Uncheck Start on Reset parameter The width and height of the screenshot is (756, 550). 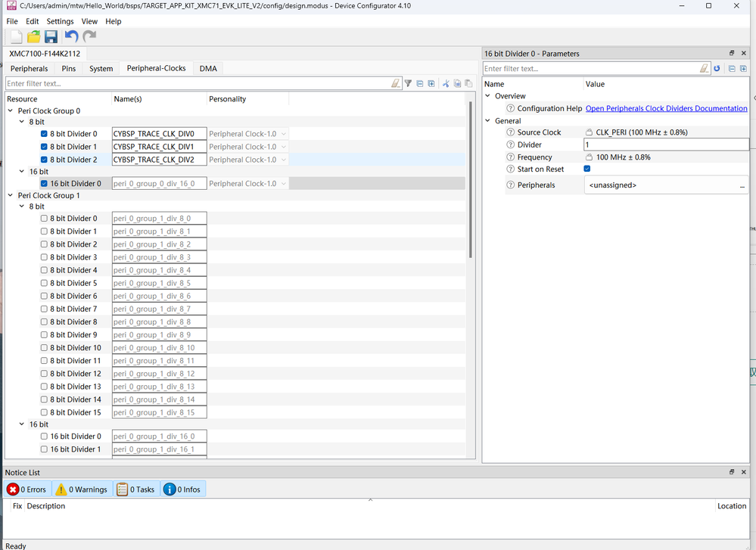[x=586, y=168]
